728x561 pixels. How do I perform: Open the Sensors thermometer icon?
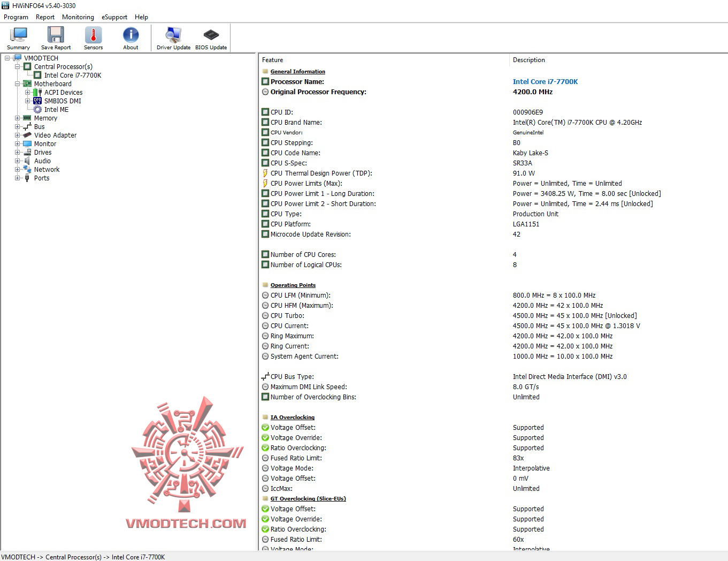(x=93, y=35)
